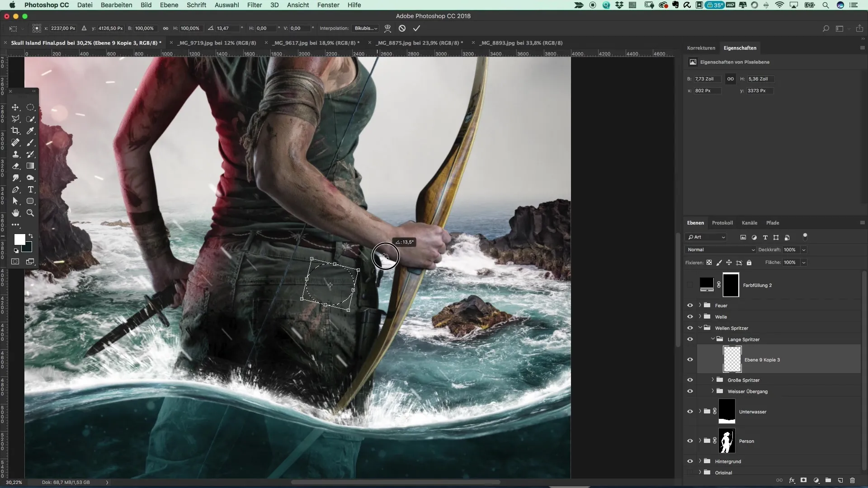The width and height of the screenshot is (868, 488).
Task: Add a layer mask in Layers panel
Action: point(803,480)
